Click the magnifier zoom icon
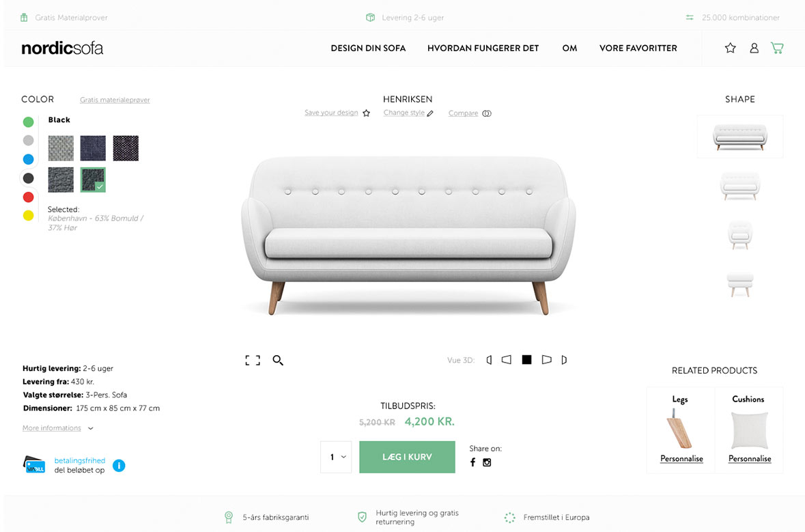 [278, 360]
